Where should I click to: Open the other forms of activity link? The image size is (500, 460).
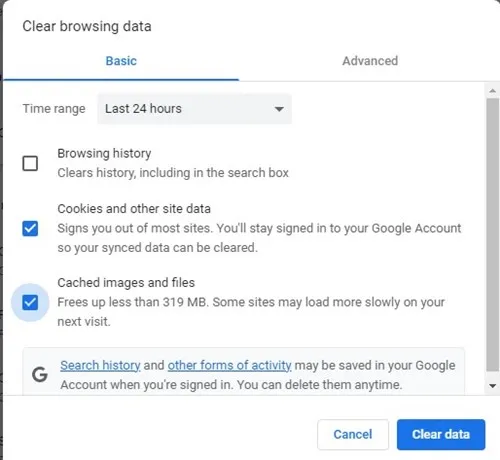coord(229,365)
